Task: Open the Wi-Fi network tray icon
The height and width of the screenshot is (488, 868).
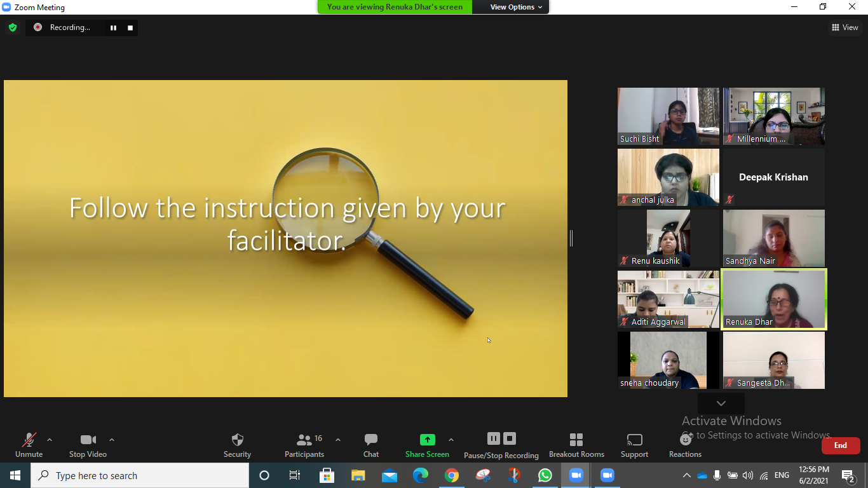Action: (x=764, y=475)
